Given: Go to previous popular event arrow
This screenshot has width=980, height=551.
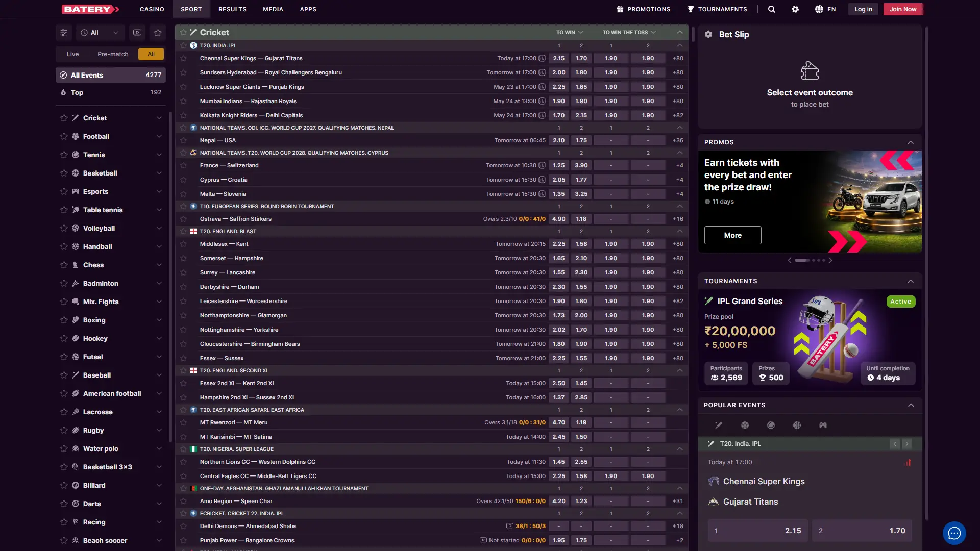Looking at the screenshot, I should (x=895, y=444).
